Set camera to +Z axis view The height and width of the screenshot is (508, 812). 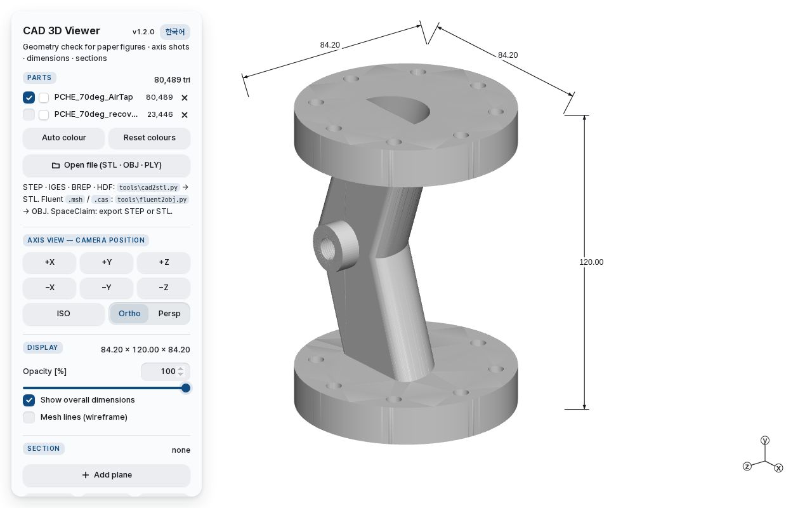click(x=164, y=262)
